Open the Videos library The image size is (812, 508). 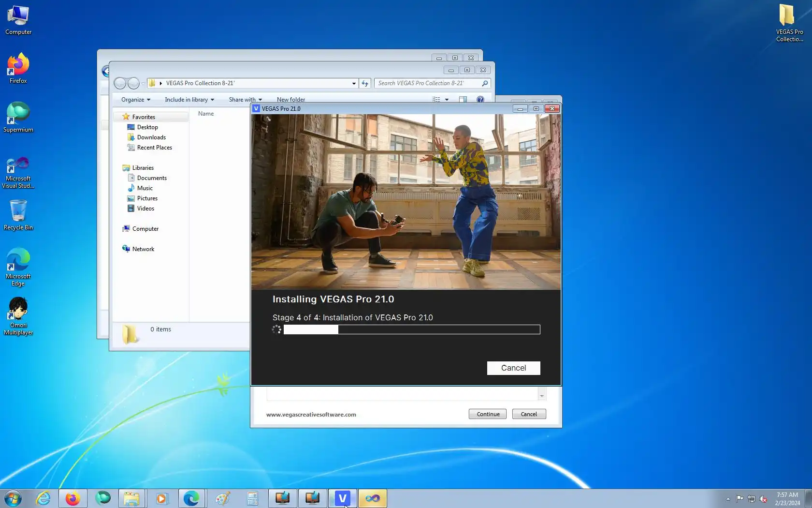(x=145, y=209)
